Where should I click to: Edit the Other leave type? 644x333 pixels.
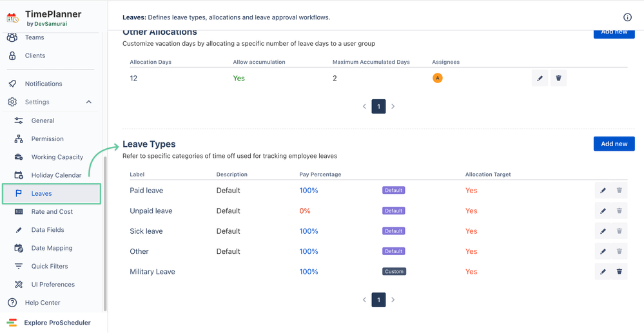tap(603, 251)
